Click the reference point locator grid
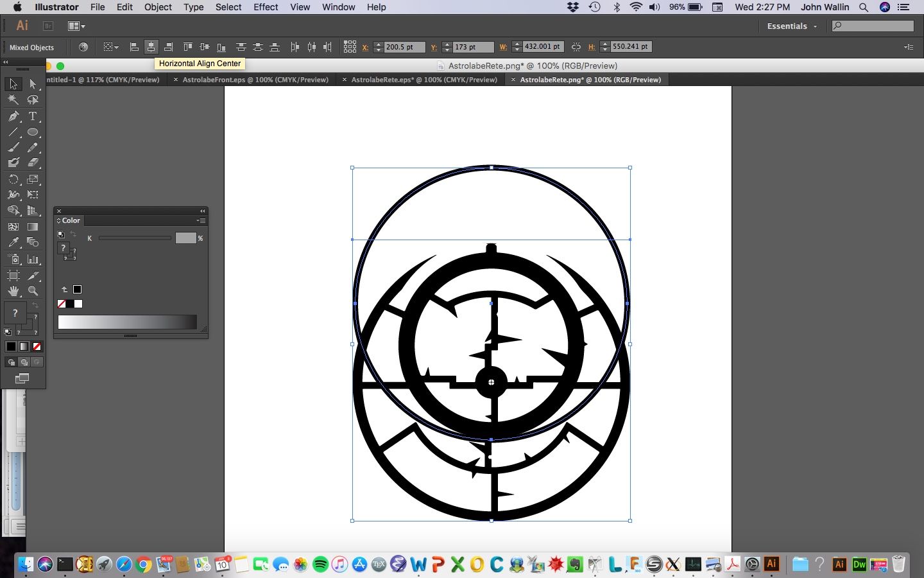Viewport: 924px width, 578px height. tap(350, 47)
